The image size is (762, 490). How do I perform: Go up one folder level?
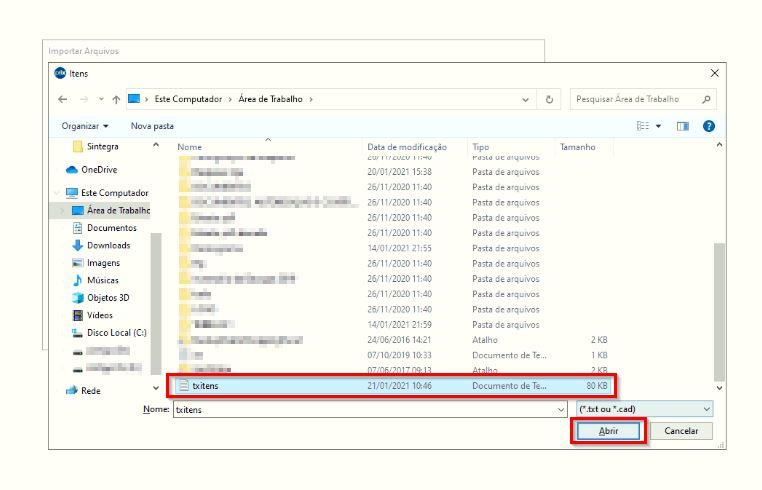116,99
